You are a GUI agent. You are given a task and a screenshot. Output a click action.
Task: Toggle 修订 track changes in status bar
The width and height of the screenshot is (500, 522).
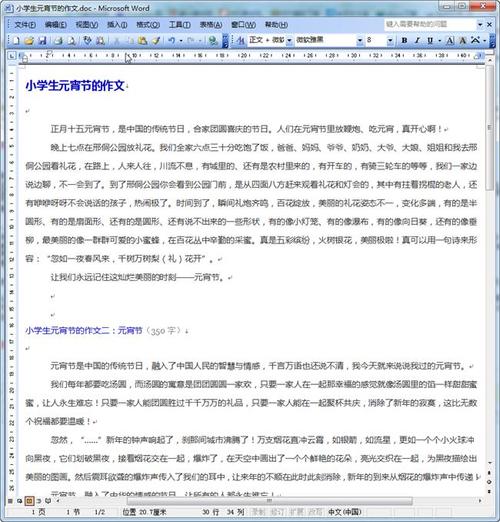[276, 512]
